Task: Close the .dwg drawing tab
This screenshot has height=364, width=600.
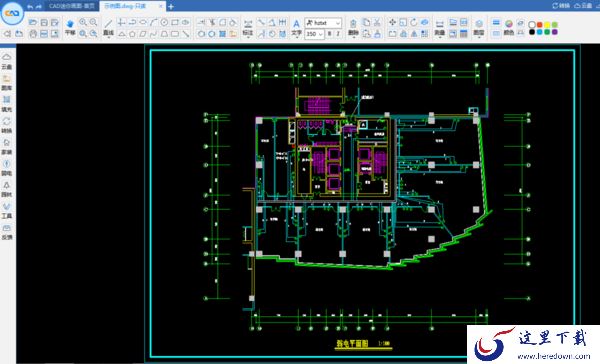Action: point(161,6)
